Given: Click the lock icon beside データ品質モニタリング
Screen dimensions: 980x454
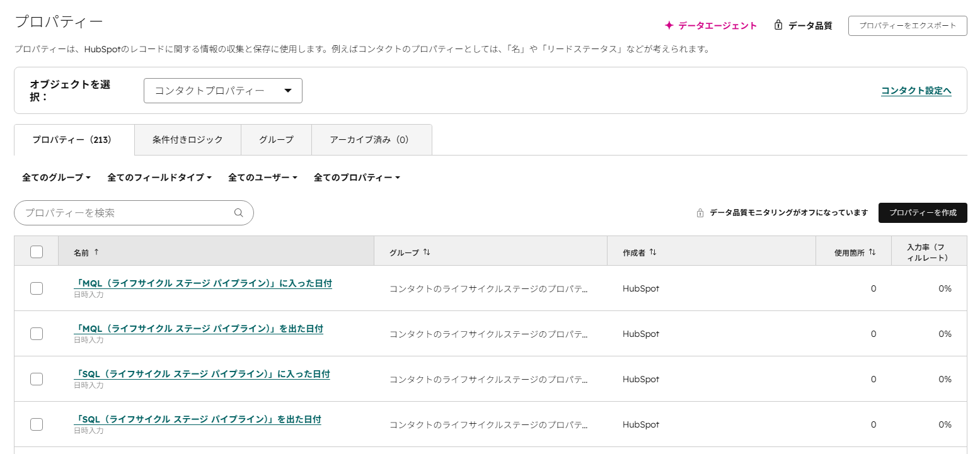Looking at the screenshot, I should [x=700, y=213].
